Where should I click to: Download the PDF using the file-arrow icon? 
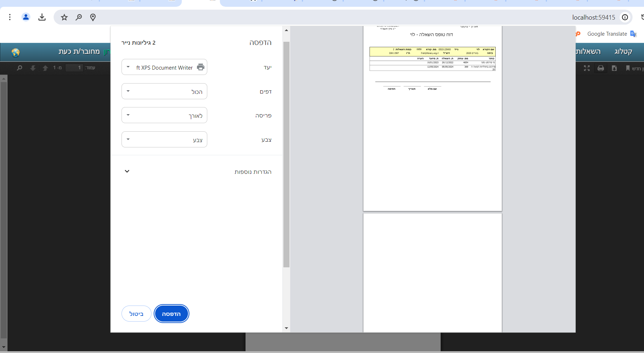coord(614,68)
